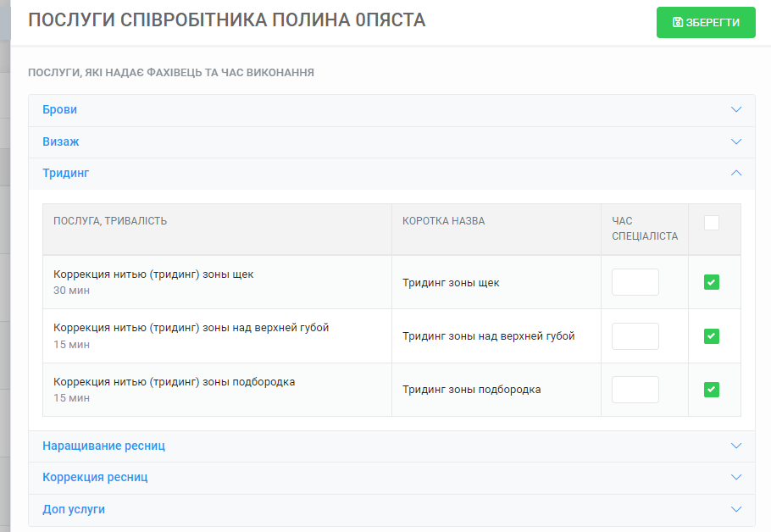Open the Коррекция ресниц category title

coord(95,478)
